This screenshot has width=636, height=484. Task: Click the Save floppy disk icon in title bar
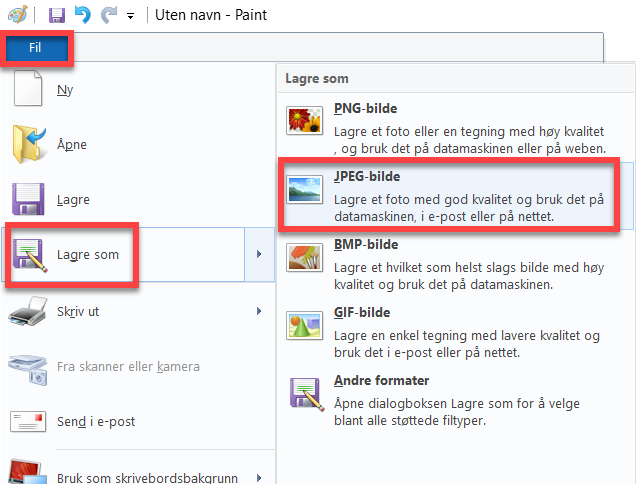57,16
